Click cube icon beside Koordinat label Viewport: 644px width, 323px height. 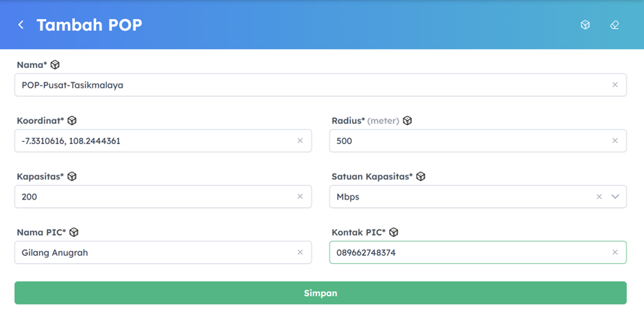click(72, 121)
